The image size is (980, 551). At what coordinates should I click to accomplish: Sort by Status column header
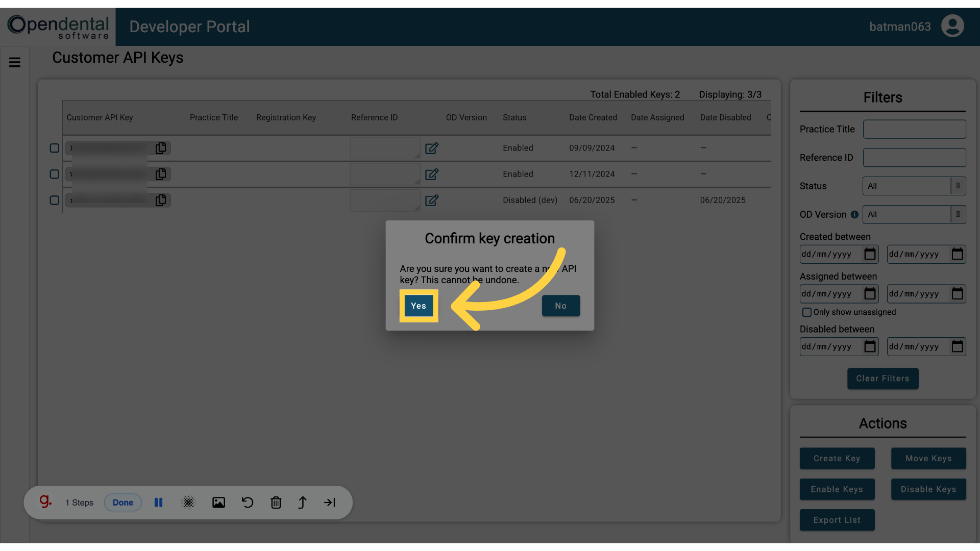(514, 117)
